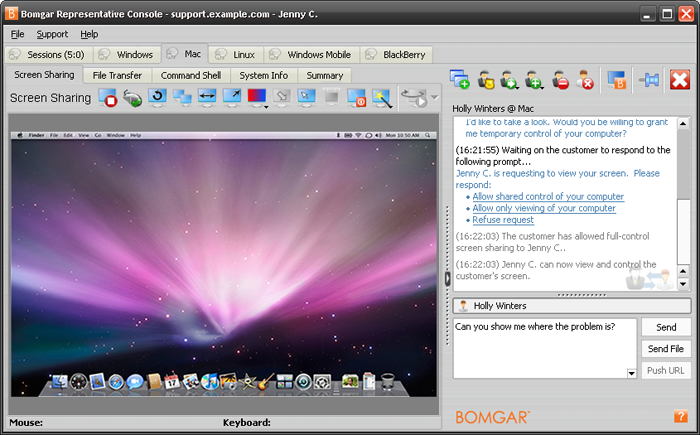Click iChat bubble icon in remote dock
Screen dimensions: 700x435
(134, 382)
